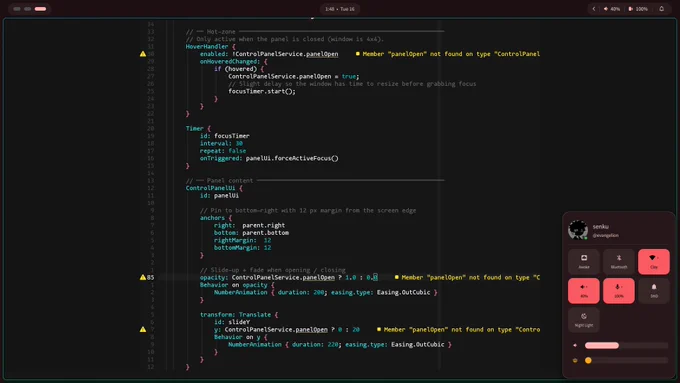Click warning icon at line 85
Viewport: 680px width, 383px height.
coord(143,277)
